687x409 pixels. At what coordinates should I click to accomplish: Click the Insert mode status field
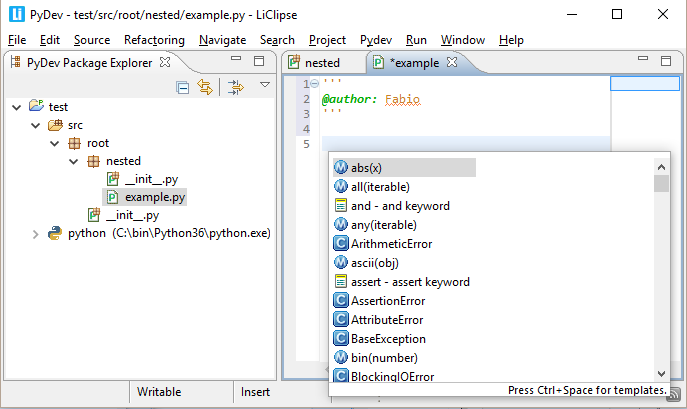click(x=255, y=392)
